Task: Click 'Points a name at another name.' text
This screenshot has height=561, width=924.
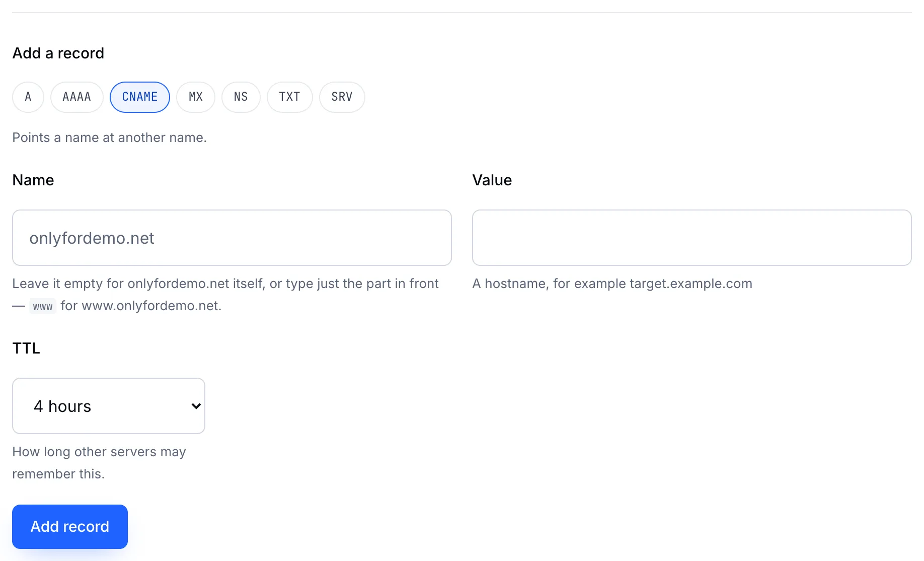Action: [x=109, y=137]
